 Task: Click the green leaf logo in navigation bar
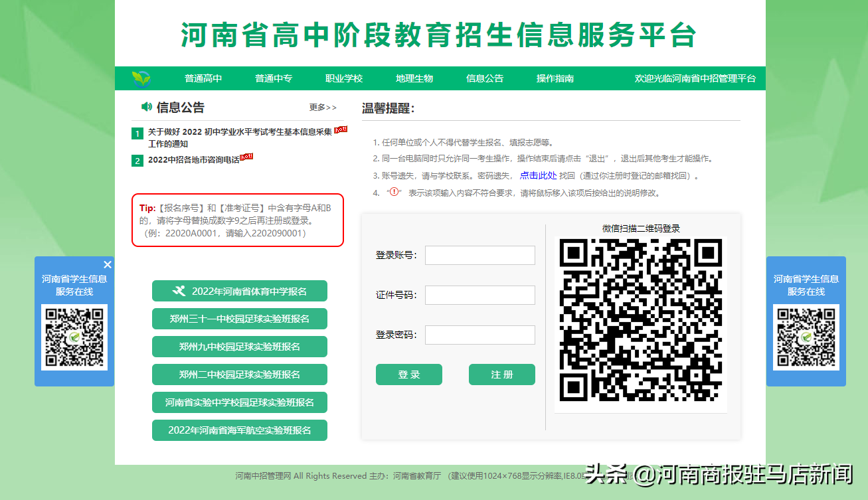tap(141, 79)
